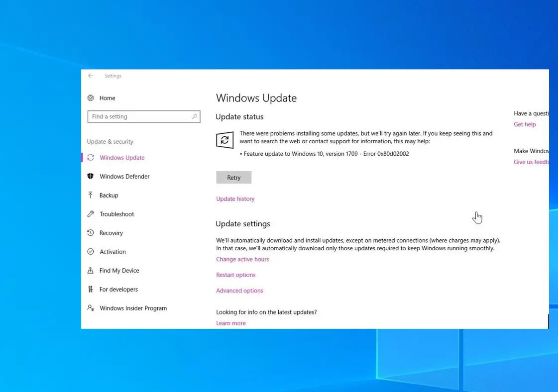The image size is (558, 392).
Task: Click the Find My Device person icon
Action: tap(91, 270)
